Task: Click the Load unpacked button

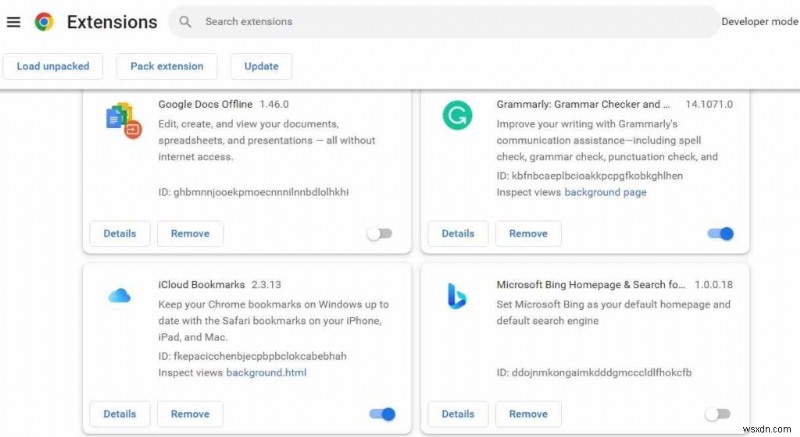Action: click(x=53, y=66)
